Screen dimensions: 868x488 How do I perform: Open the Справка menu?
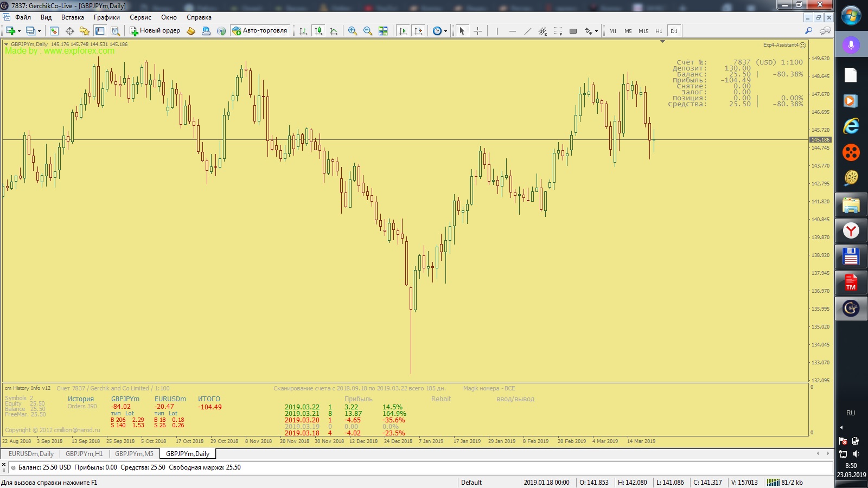199,17
